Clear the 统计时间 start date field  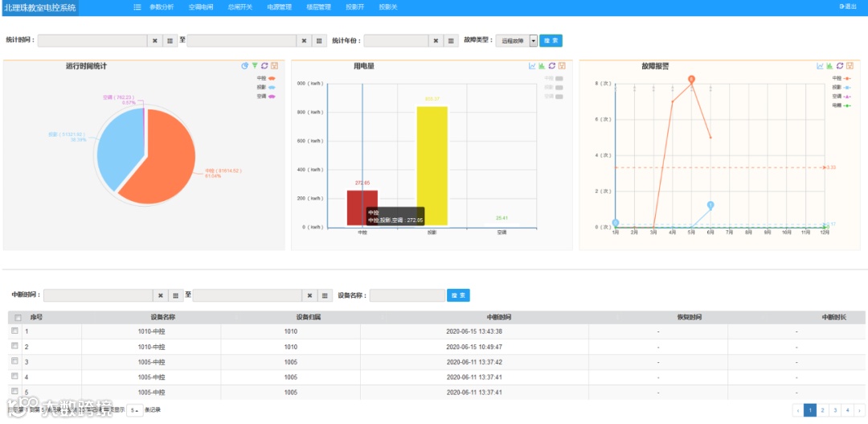pyautogui.click(x=155, y=41)
